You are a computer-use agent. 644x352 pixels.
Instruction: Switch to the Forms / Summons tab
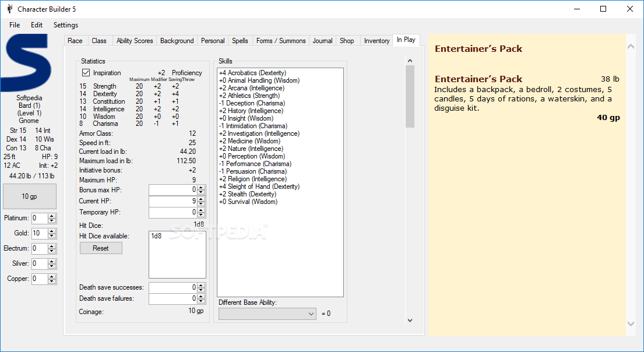281,41
